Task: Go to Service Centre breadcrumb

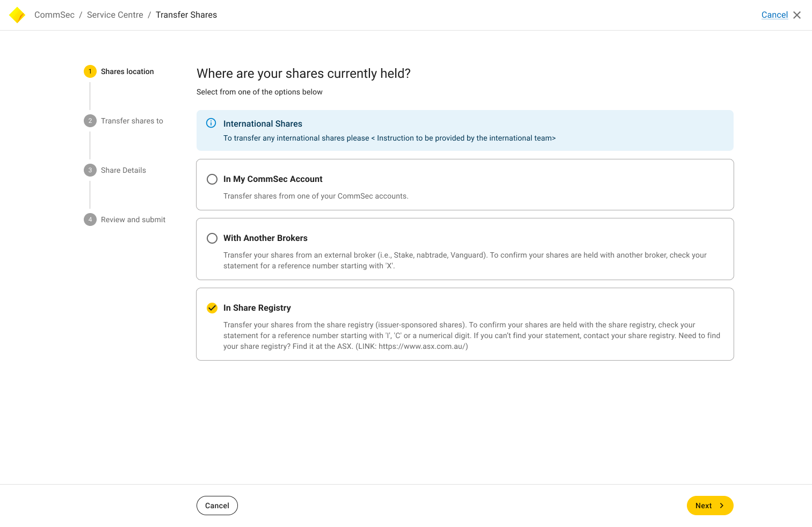Action: pos(115,15)
